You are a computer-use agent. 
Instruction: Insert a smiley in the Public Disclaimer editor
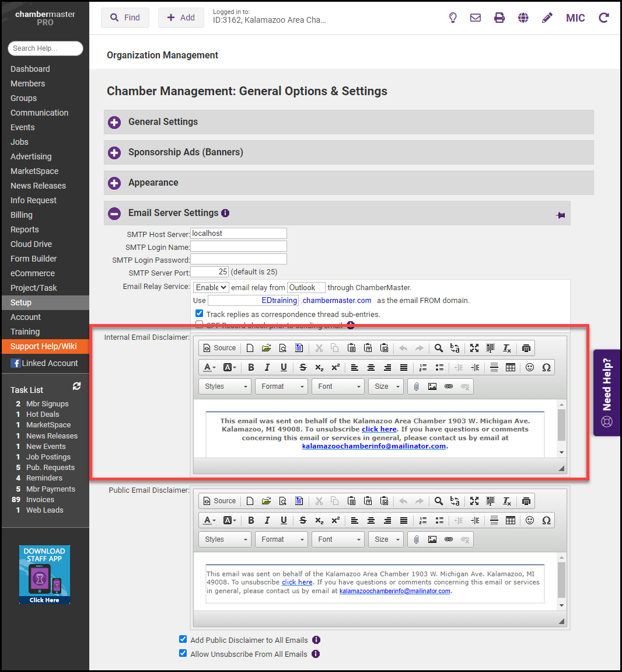tap(530, 520)
